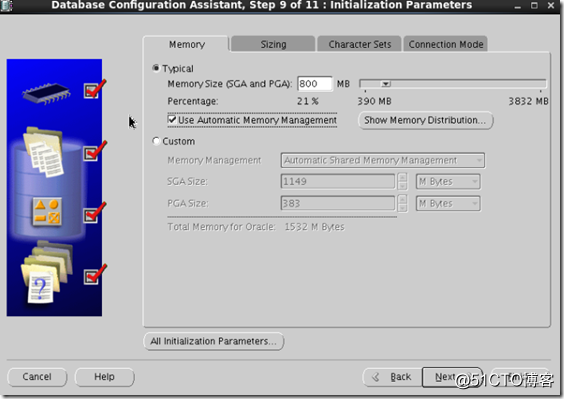Click the checkmark beside the chip icon
This screenshot has height=399, width=564.
coord(94,89)
